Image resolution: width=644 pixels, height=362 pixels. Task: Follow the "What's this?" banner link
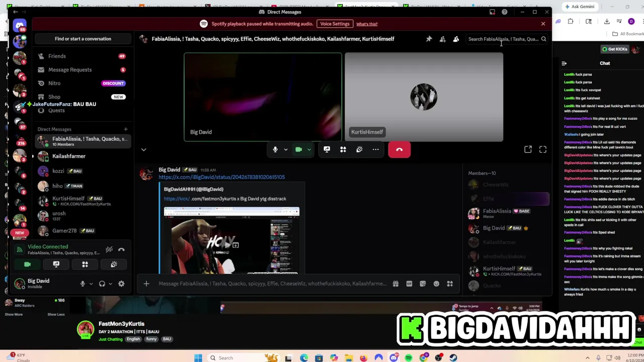click(367, 24)
